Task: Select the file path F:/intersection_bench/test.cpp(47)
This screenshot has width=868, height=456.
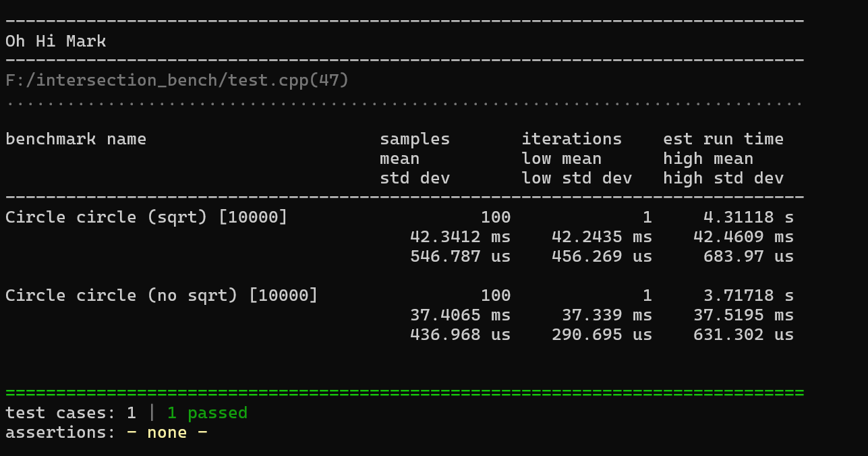Action: [x=177, y=81]
